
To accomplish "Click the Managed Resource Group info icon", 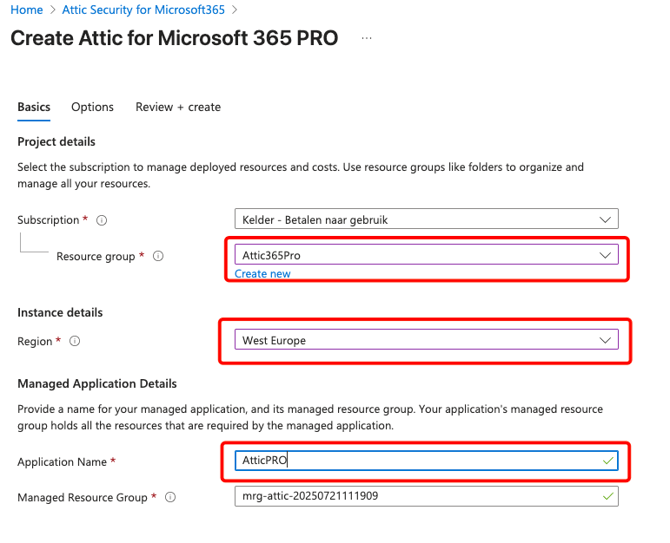I will point(171,498).
